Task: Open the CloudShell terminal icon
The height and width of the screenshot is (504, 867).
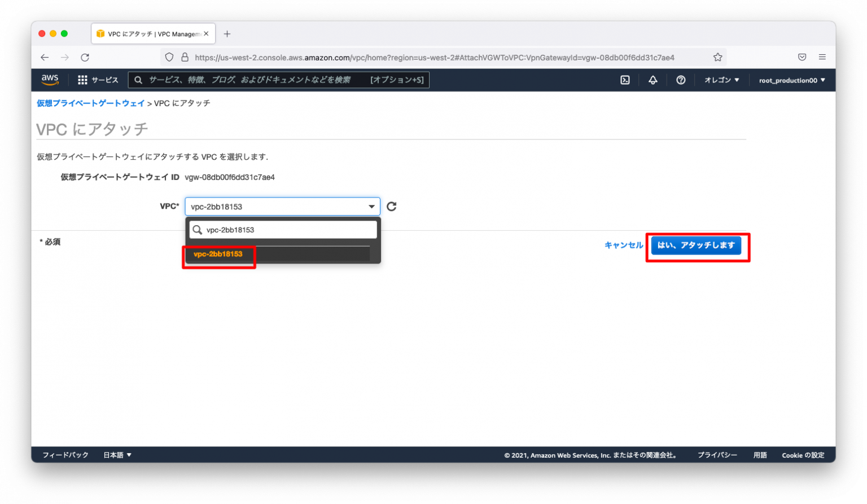Action: tap(625, 80)
